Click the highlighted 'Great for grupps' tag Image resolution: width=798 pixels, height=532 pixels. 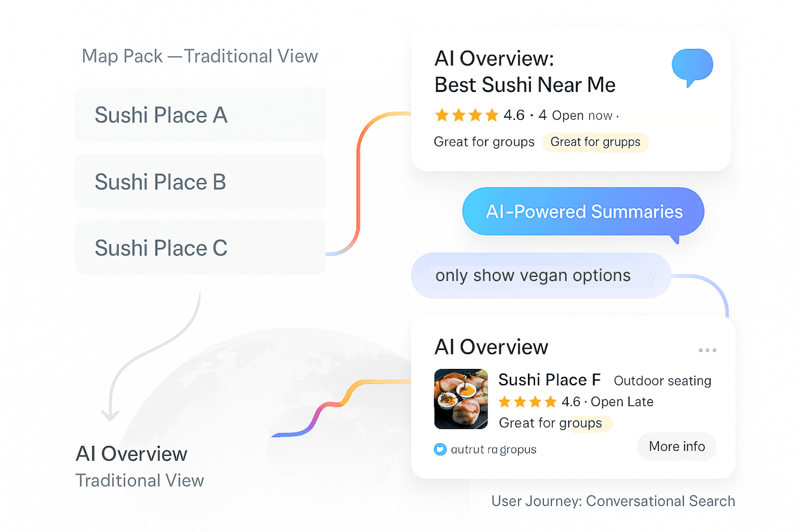pos(595,142)
